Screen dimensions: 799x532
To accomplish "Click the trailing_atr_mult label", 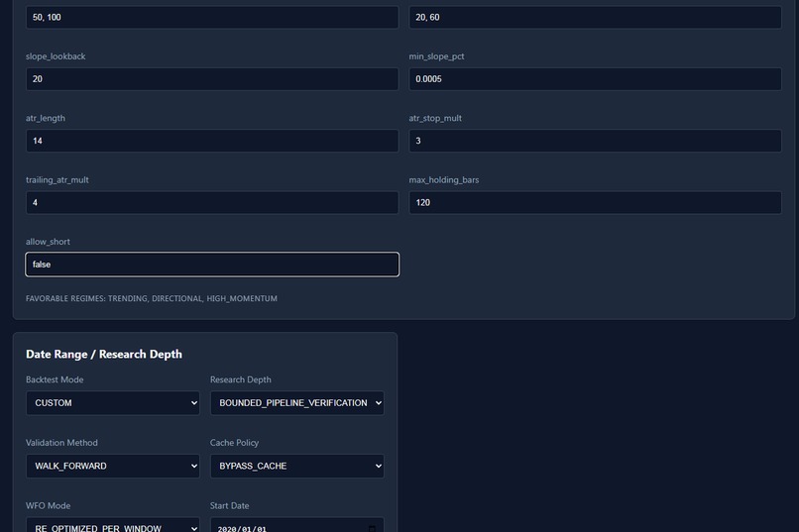I will 57,179.
